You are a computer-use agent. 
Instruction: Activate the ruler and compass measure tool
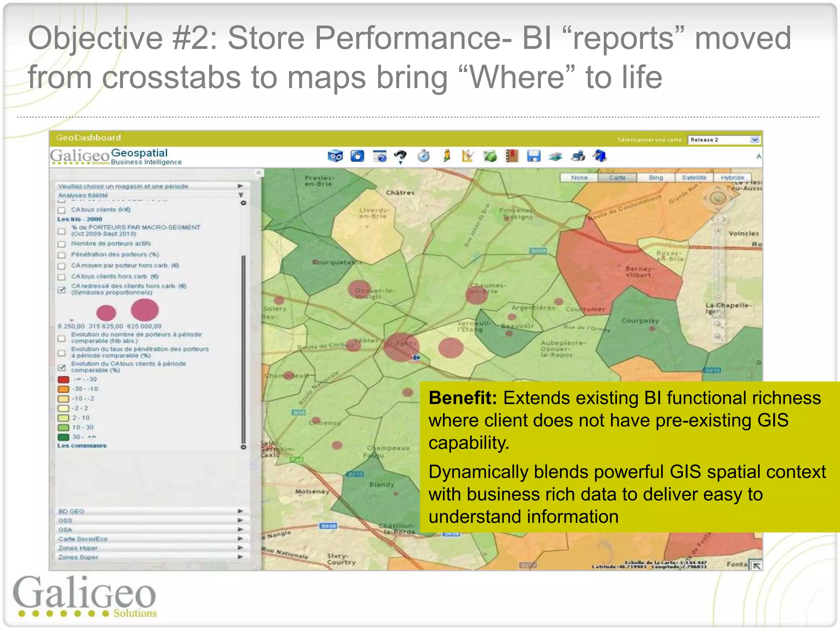(468, 156)
